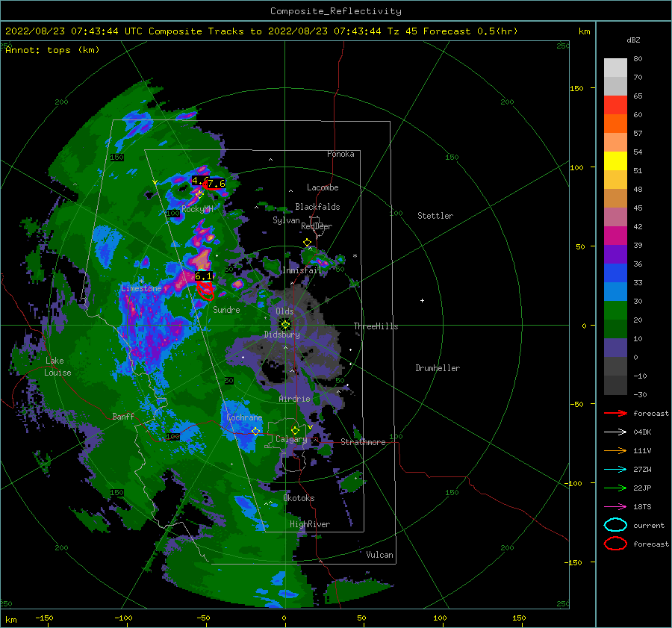Click the Strathmore label
Screen dimensions: 672x628
[x=363, y=442]
